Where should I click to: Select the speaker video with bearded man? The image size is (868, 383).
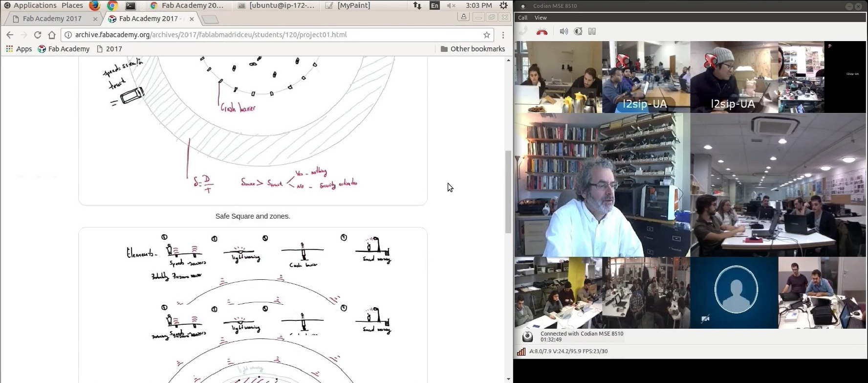(x=602, y=185)
